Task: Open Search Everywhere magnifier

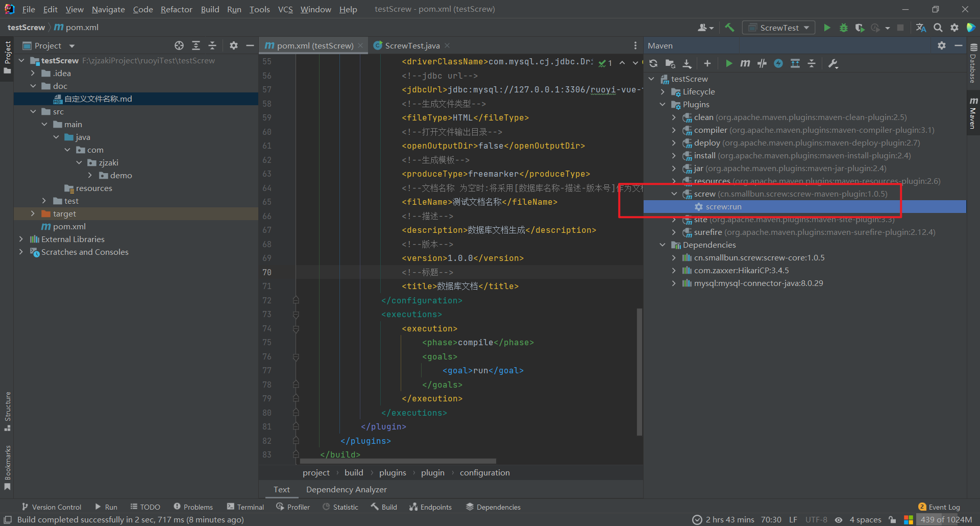Action: [x=938, y=28]
